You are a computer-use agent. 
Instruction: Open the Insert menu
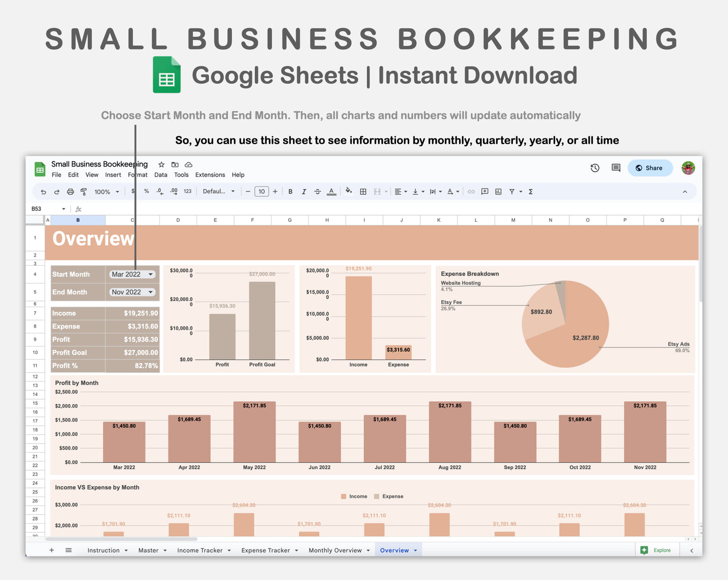(113, 175)
